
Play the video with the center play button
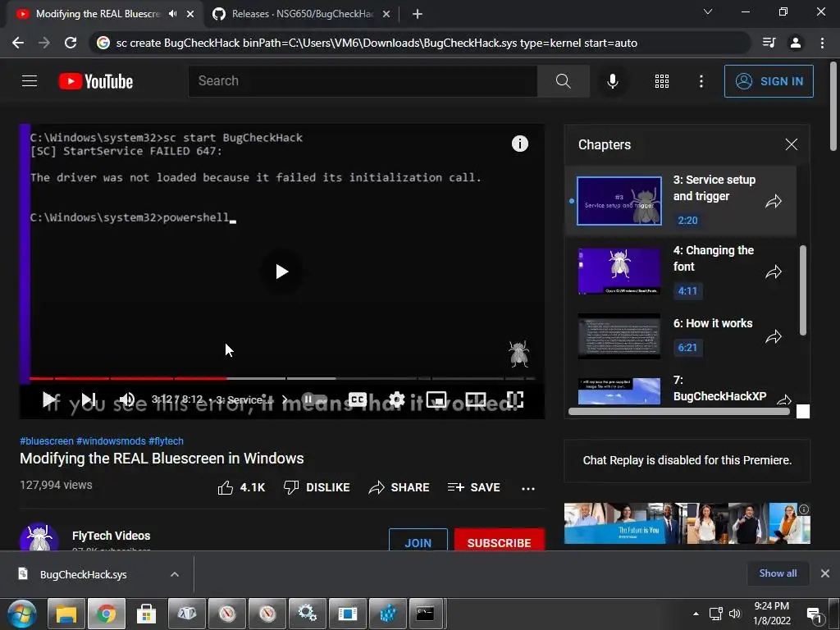[282, 272]
